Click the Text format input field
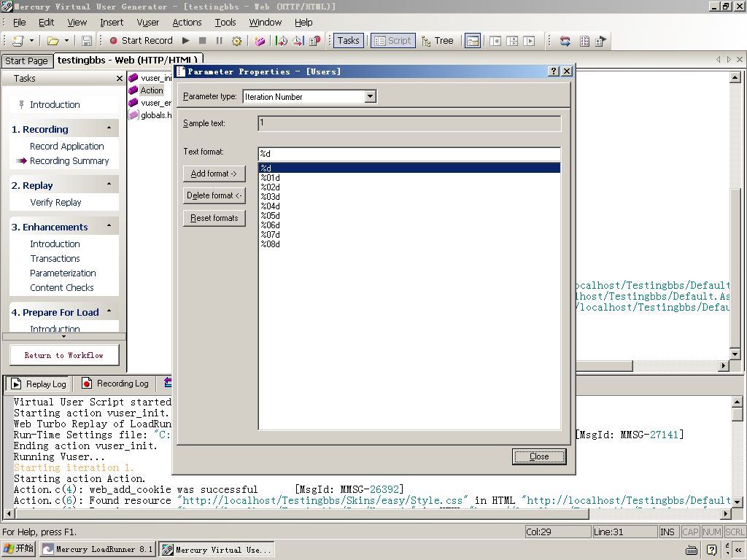This screenshot has width=747, height=560. 409,154
